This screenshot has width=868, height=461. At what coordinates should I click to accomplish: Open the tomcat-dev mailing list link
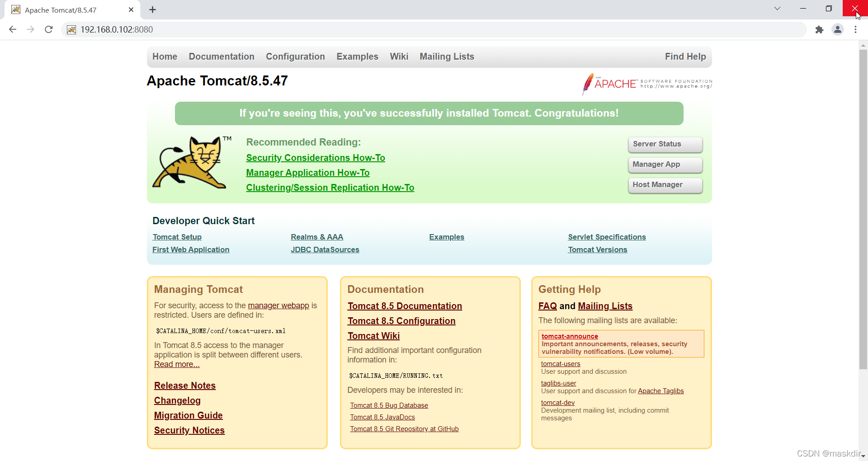coord(558,403)
